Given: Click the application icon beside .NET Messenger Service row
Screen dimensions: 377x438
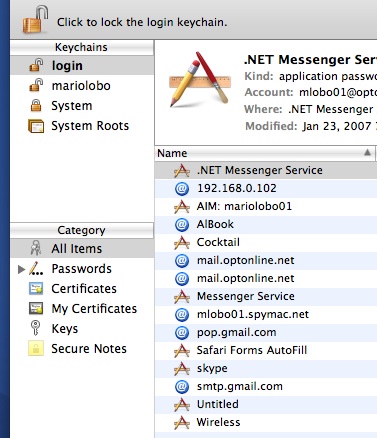Looking at the screenshot, I should [x=182, y=171].
